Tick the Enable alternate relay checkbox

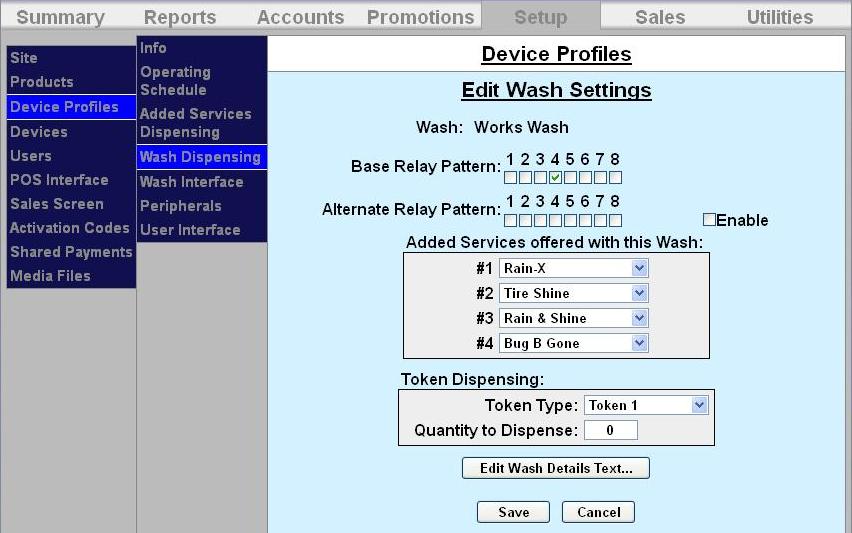(x=709, y=220)
